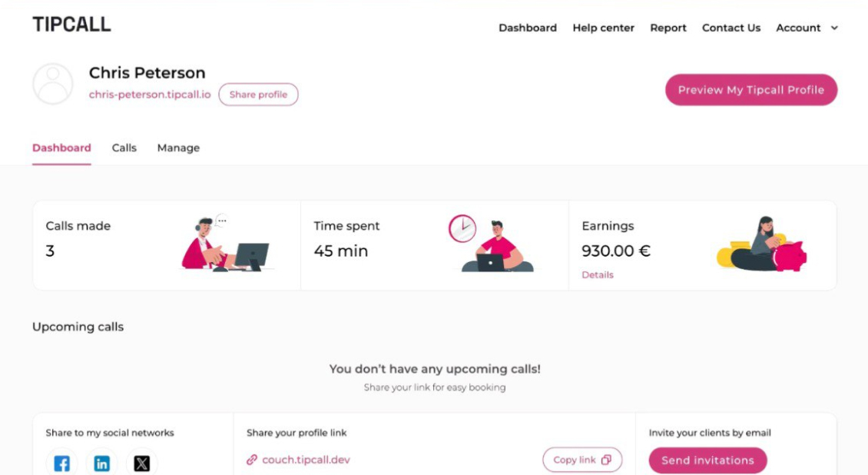
Task: Select the Dashboard tab under profile
Action: pyautogui.click(x=61, y=148)
